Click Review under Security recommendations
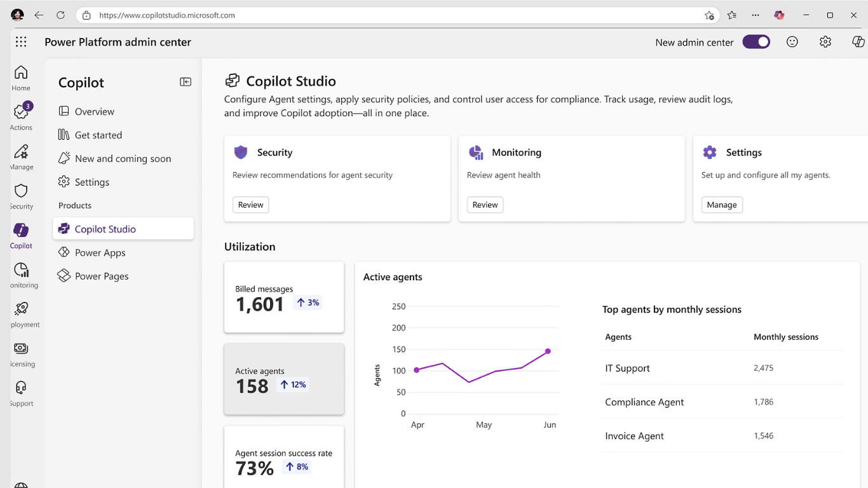This screenshot has height=488, width=868. click(250, 205)
